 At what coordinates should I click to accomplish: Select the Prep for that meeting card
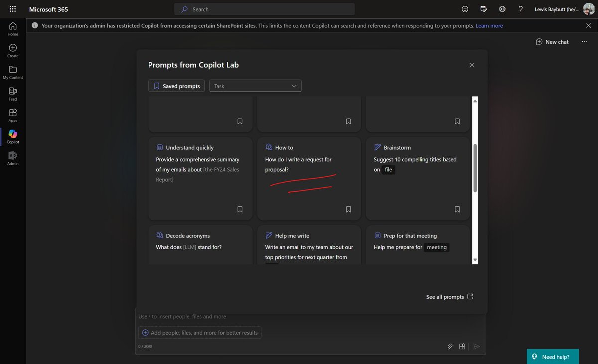coord(418,245)
